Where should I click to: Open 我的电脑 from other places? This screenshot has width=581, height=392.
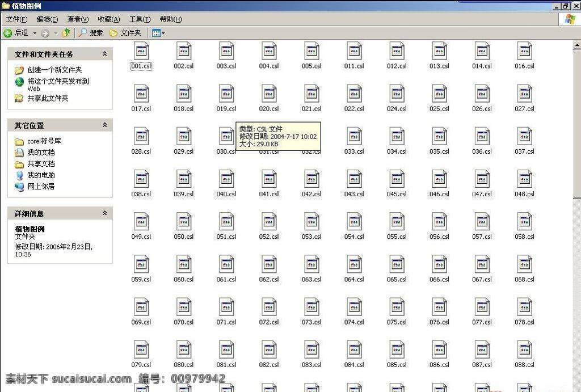click(41, 175)
